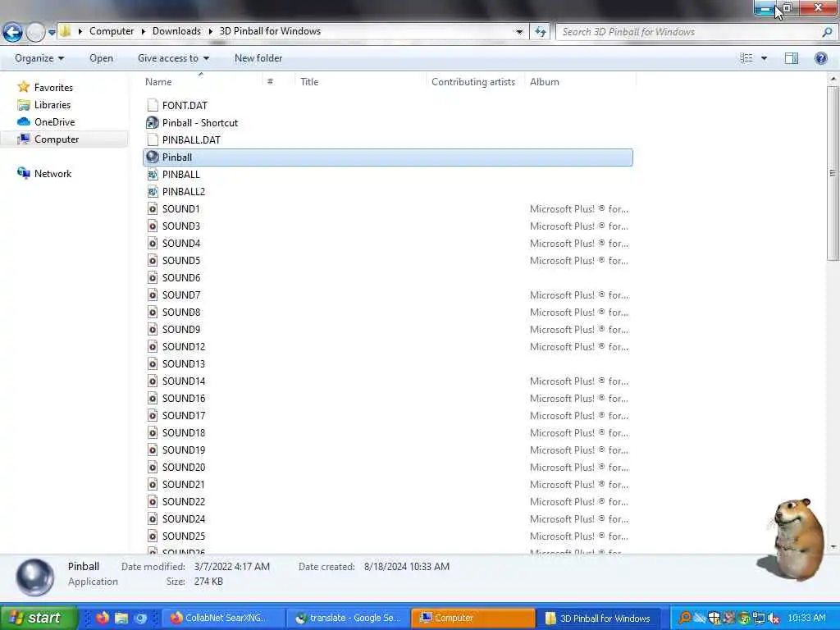Image resolution: width=840 pixels, height=630 pixels.
Task: Click the security shield tray icon
Action: [x=714, y=619]
